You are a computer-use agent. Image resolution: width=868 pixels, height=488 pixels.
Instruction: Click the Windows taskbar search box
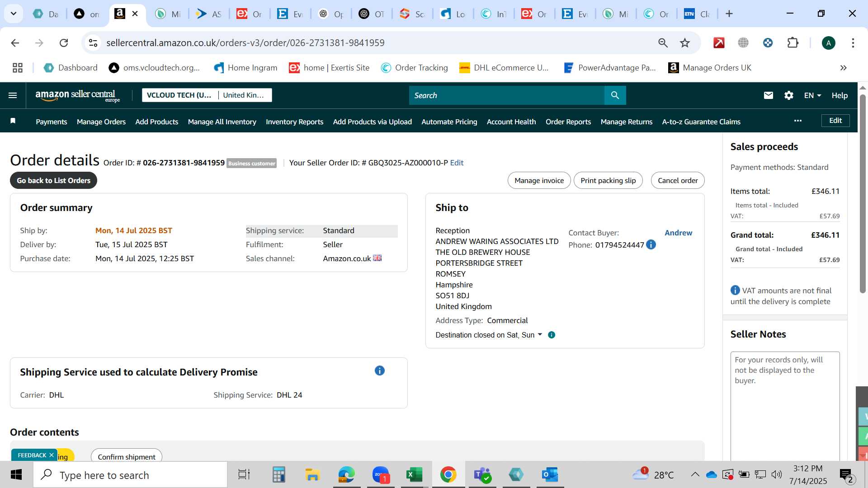pos(130,475)
